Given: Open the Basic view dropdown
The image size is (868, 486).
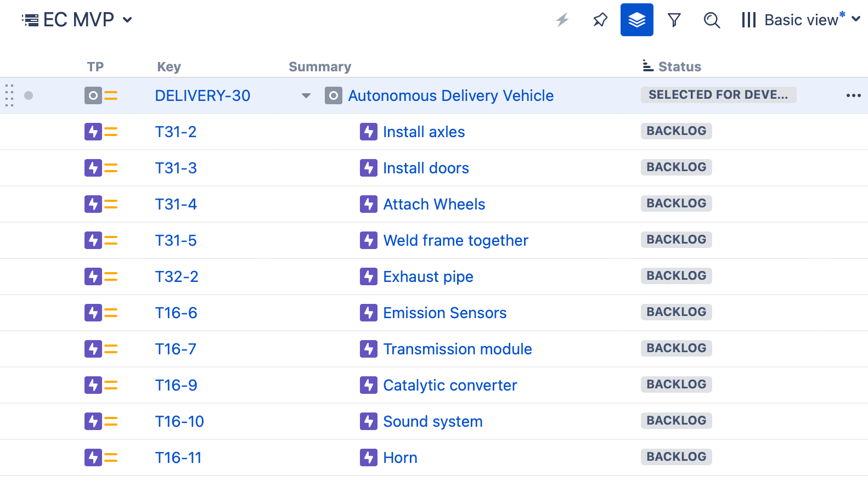Looking at the screenshot, I should [801, 20].
